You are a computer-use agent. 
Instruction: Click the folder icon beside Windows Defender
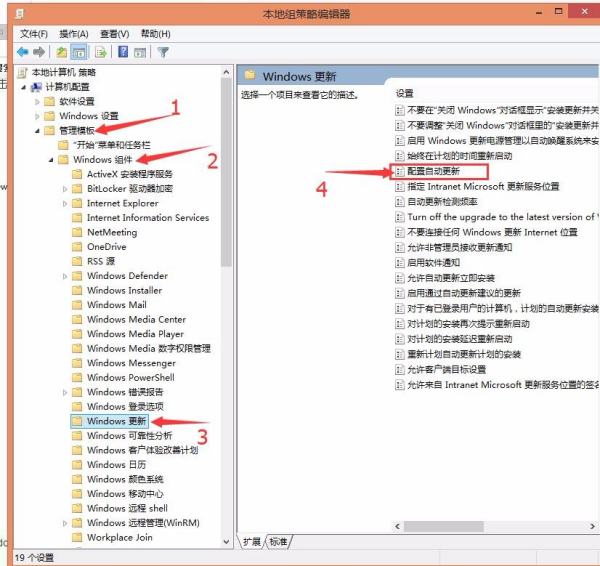point(77,276)
